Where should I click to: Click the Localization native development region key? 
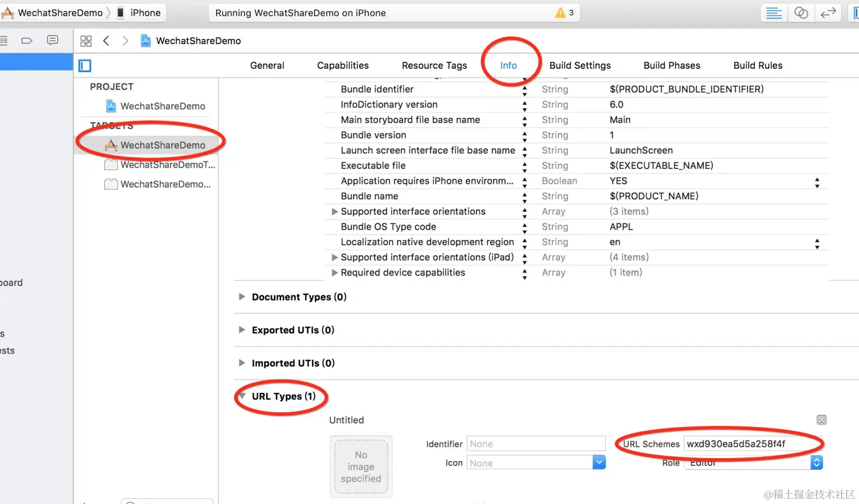(427, 242)
